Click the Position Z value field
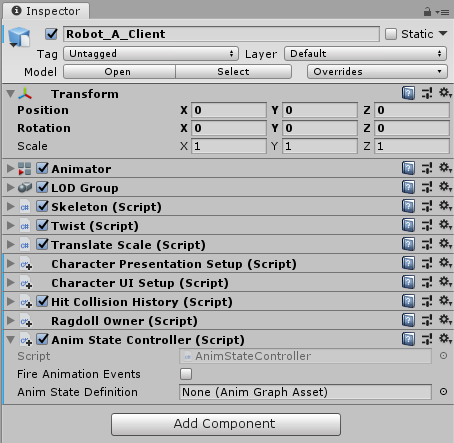 coord(412,110)
